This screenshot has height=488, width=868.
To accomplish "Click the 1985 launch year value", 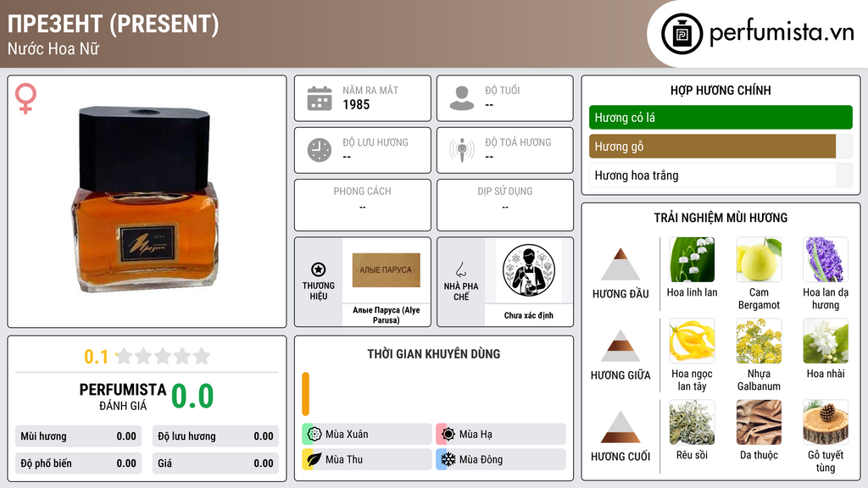I will (356, 104).
